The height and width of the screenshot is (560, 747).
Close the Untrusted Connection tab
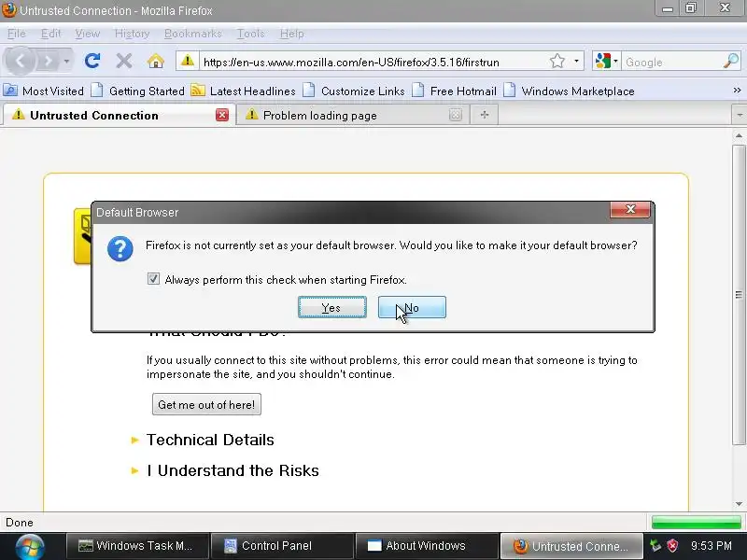pyautogui.click(x=221, y=115)
